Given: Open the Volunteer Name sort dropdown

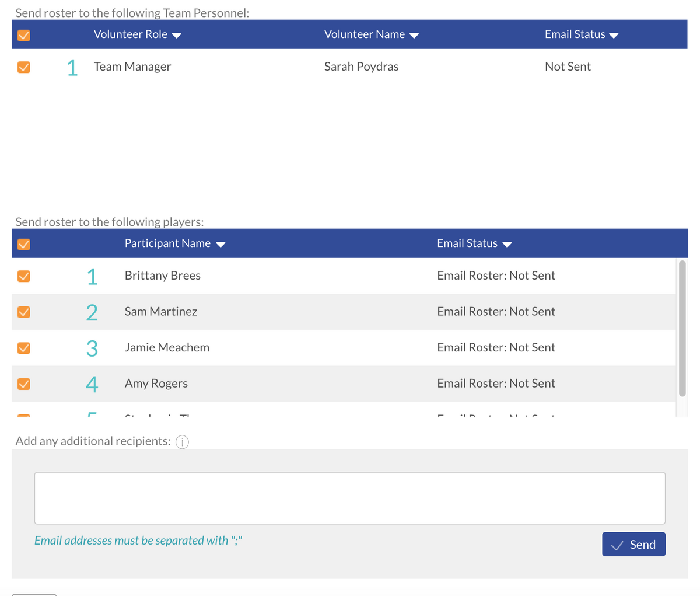Looking at the screenshot, I should pos(415,34).
